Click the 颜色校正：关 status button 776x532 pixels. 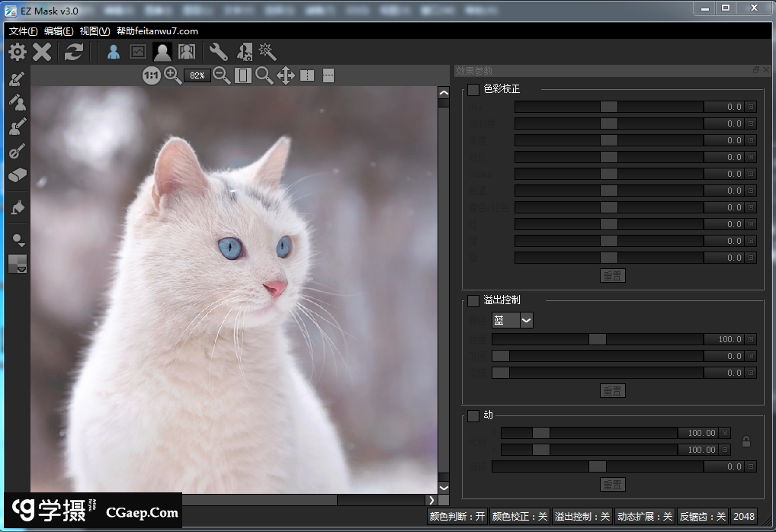(519, 517)
